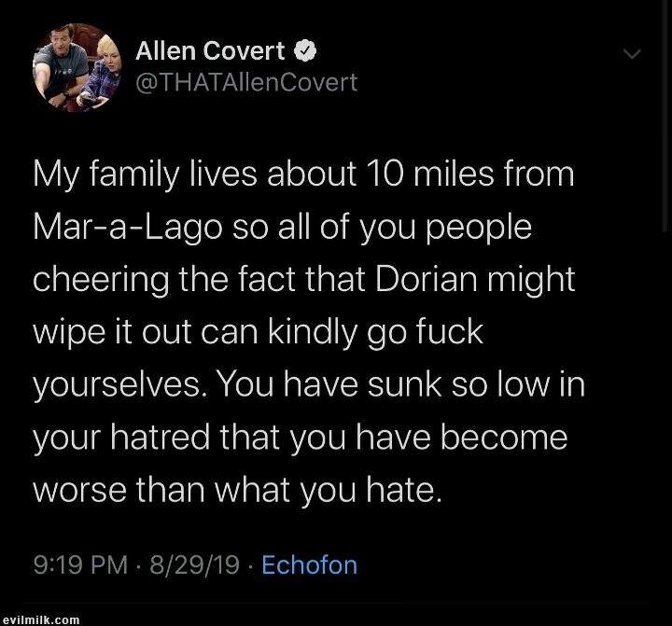Image resolution: width=672 pixels, height=626 pixels.
Task: Open Allen Covert's profile picture
Action: 77,68
